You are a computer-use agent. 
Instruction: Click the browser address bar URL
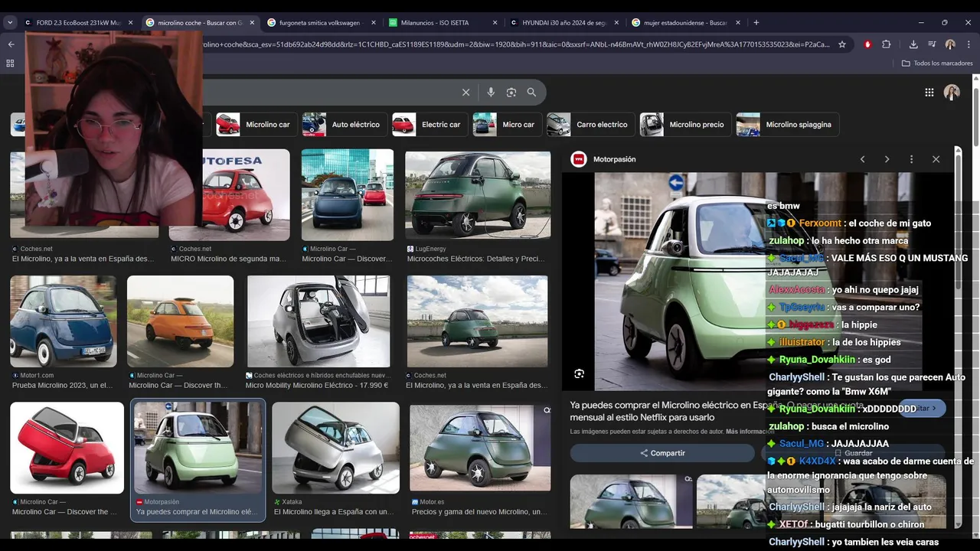[518, 44]
